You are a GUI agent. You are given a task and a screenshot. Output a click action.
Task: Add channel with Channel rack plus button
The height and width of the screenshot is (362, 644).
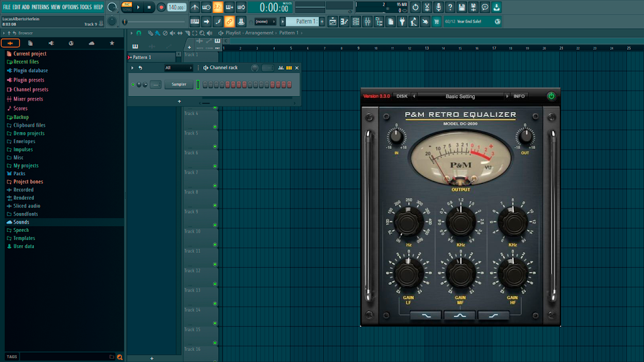click(179, 101)
